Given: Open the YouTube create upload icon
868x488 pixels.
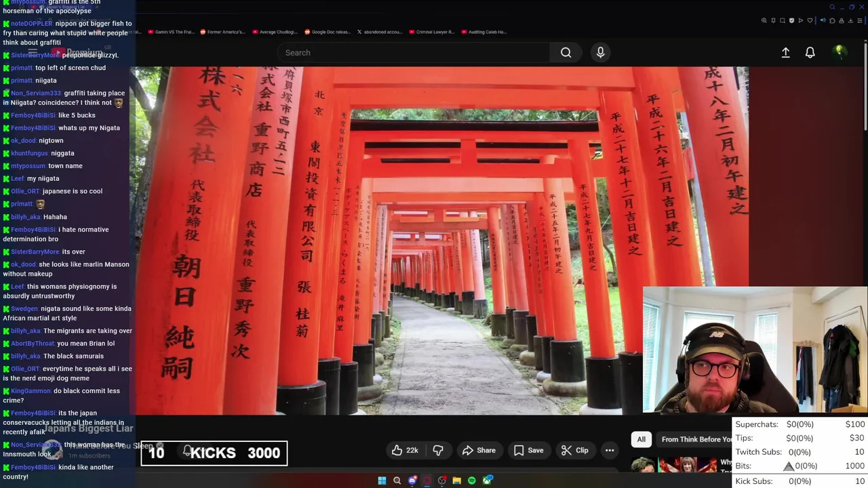Looking at the screenshot, I should pos(785,52).
